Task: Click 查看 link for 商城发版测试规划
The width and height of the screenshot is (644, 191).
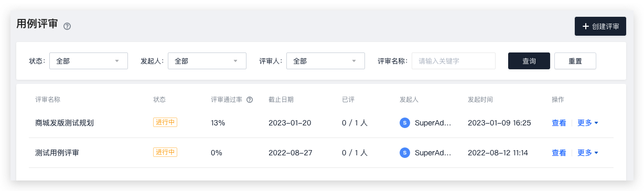Action: pos(559,123)
